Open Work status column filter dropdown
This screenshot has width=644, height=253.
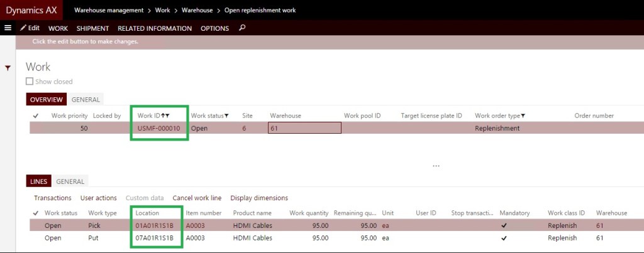pos(226,116)
